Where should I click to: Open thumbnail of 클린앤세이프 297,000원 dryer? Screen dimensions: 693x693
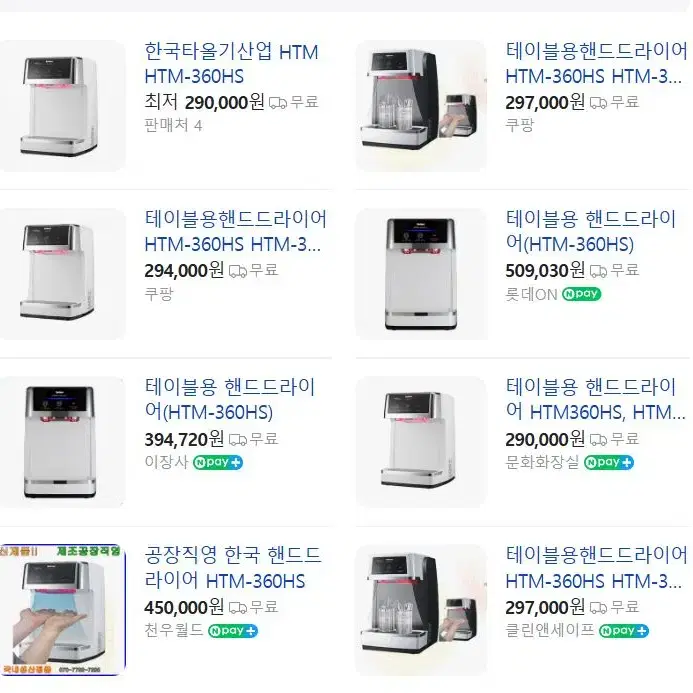pos(421,610)
